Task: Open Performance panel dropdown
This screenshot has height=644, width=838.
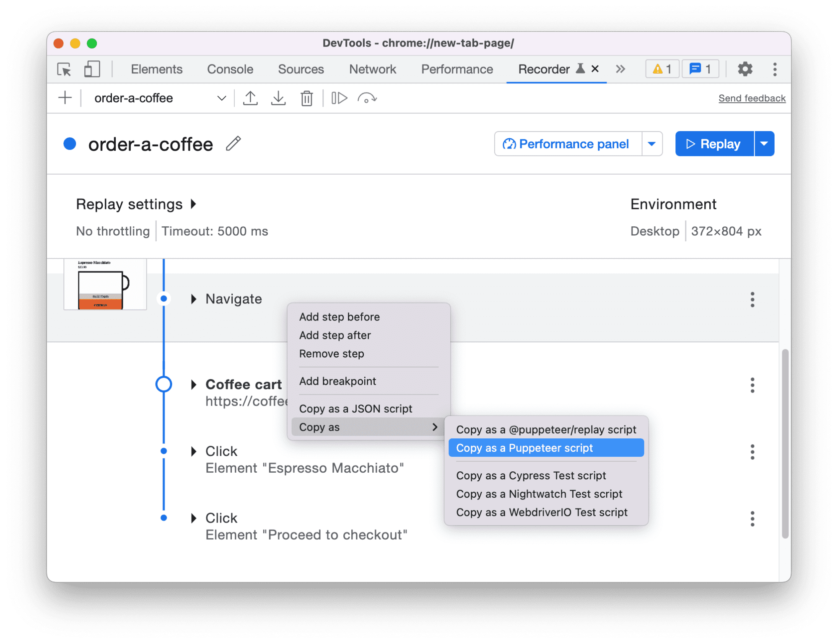Action: pos(650,143)
